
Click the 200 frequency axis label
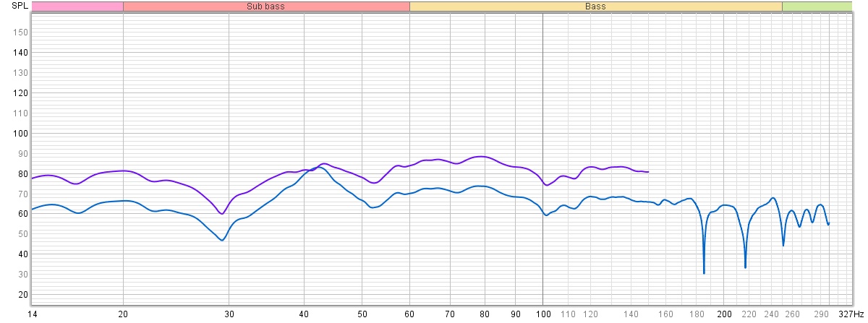724,314
